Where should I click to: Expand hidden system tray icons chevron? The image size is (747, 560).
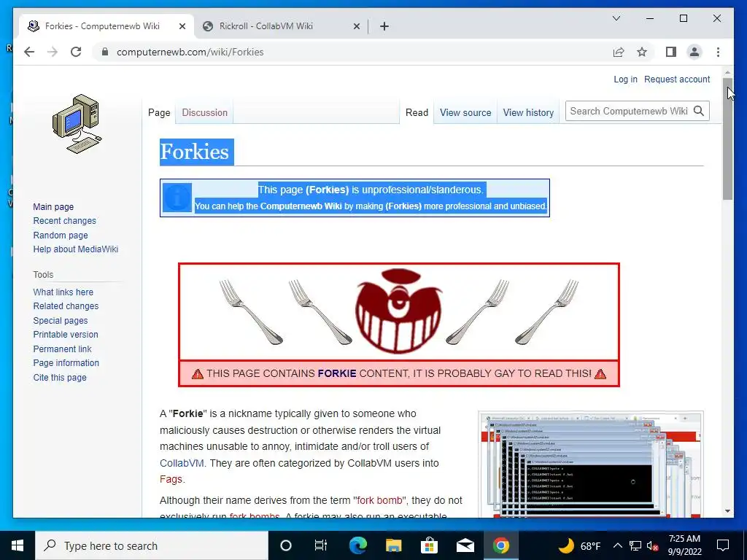point(617,545)
